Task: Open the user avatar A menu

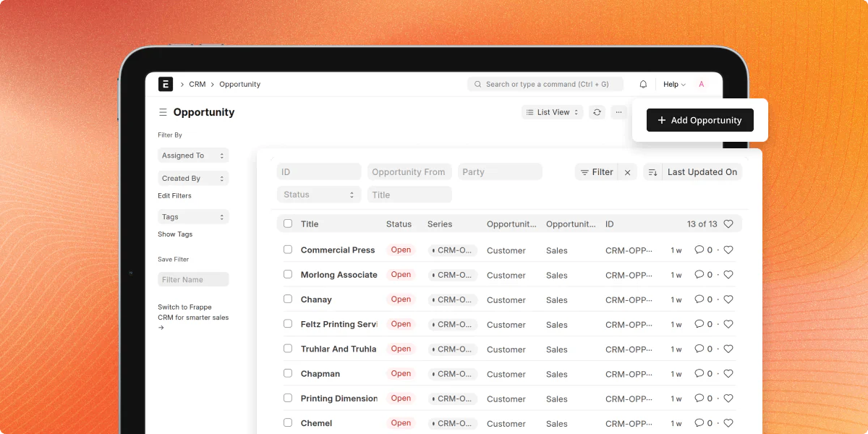Action: click(701, 84)
